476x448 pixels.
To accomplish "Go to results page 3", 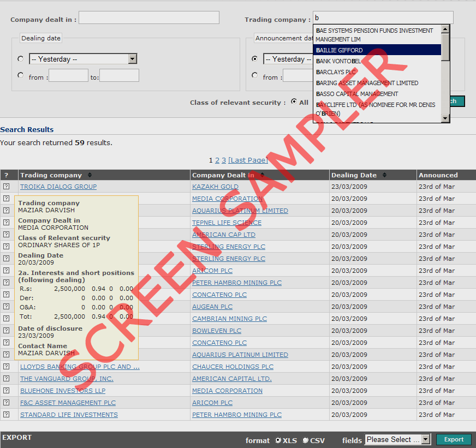I will coord(224,160).
